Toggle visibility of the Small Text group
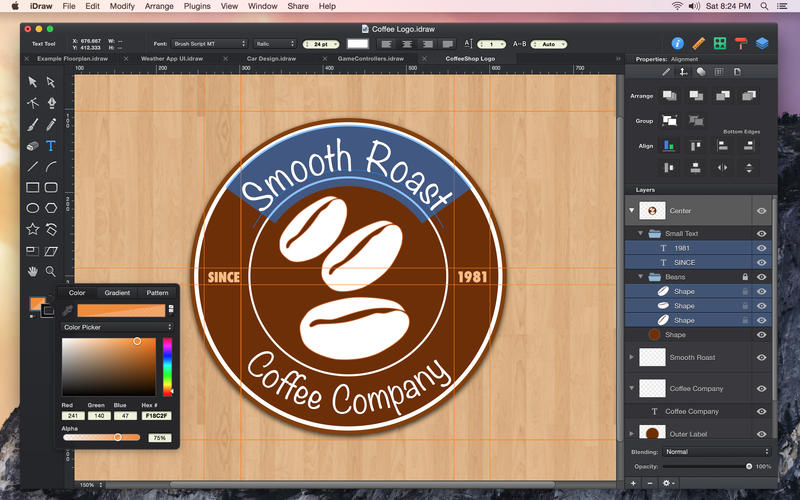Screen dimensions: 800x500 tap(761, 234)
